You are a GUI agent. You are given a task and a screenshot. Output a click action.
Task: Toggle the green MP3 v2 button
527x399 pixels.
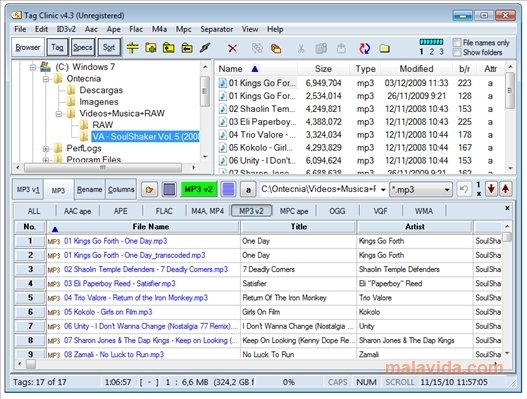pyautogui.click(x=199, y=189)
